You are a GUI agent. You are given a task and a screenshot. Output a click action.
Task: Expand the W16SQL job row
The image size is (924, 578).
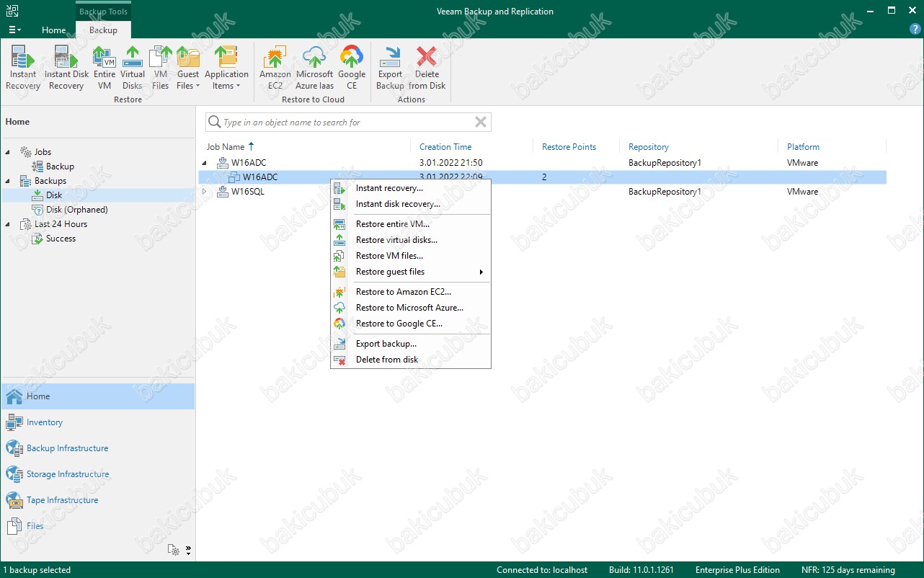(x=204, y=192)
